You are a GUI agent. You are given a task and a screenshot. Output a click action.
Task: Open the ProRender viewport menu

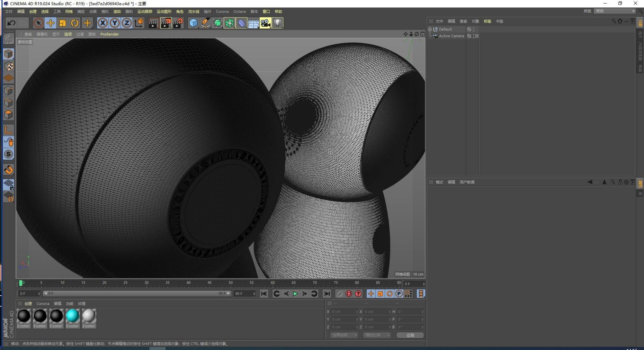click(x=109, y=34)
